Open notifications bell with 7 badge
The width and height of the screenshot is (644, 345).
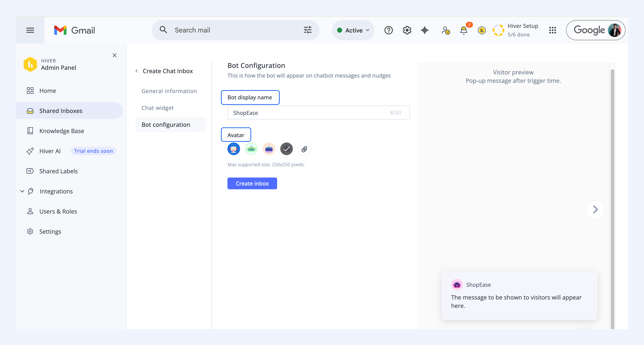[464, 30]
